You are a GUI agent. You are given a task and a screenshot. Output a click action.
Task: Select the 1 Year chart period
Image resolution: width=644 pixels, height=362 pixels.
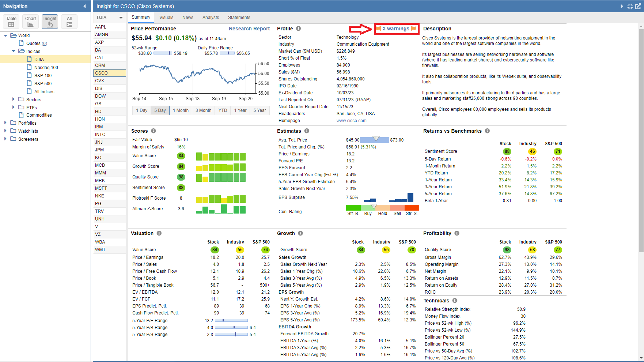(240, 110)
